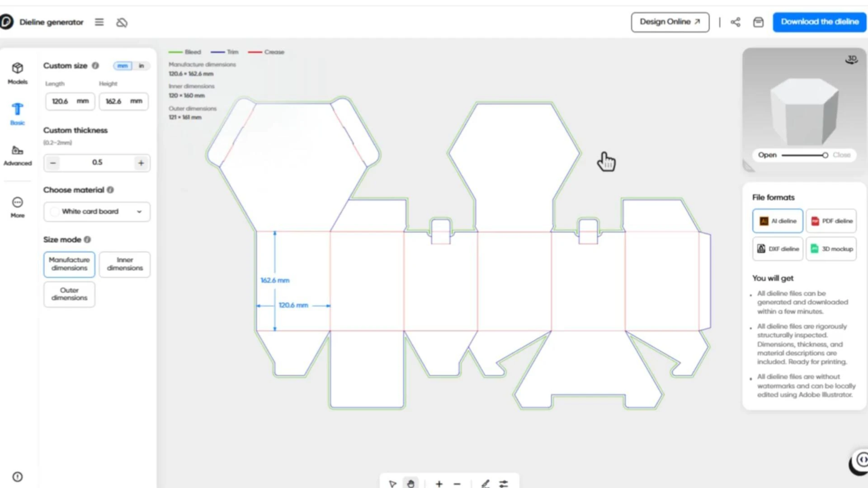Select Outer dimensions size mode

point(69,294)
